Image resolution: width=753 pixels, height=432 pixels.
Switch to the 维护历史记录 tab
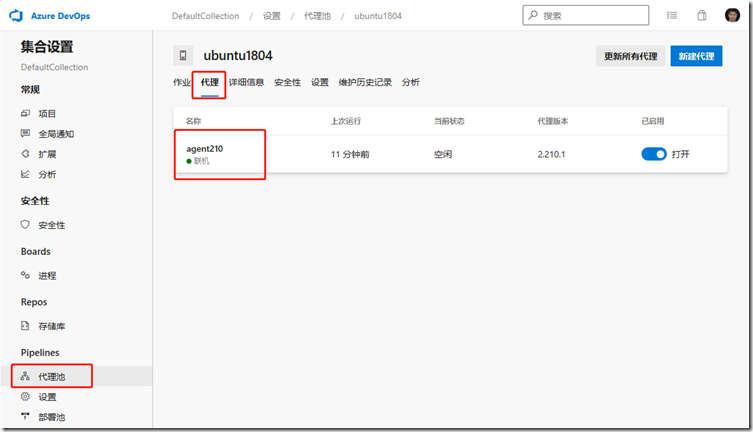[x=365, y=83]
